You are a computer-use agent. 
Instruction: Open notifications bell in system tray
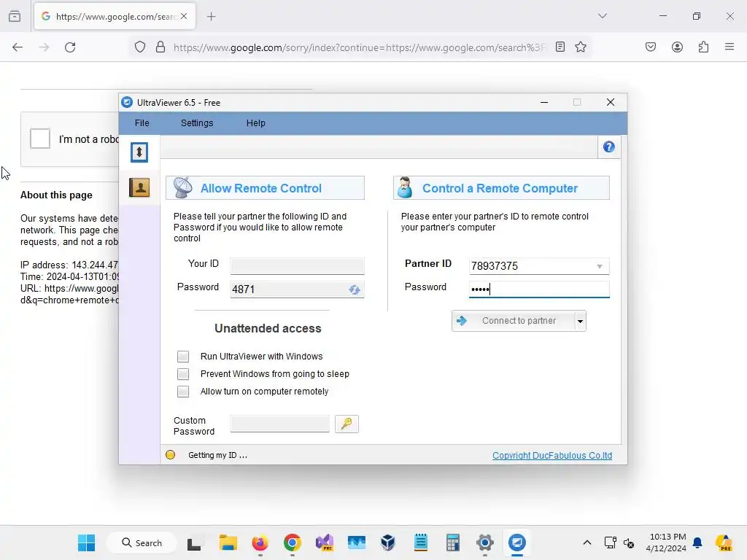697,542
